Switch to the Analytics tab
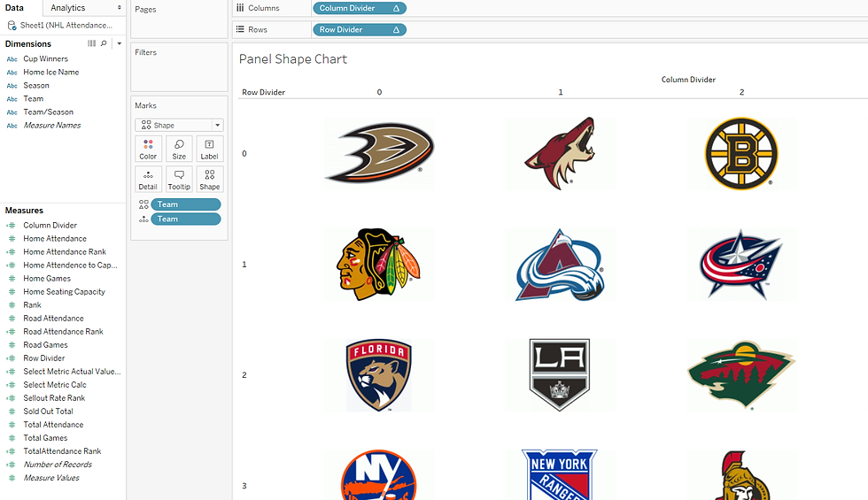 pos(67,8)
